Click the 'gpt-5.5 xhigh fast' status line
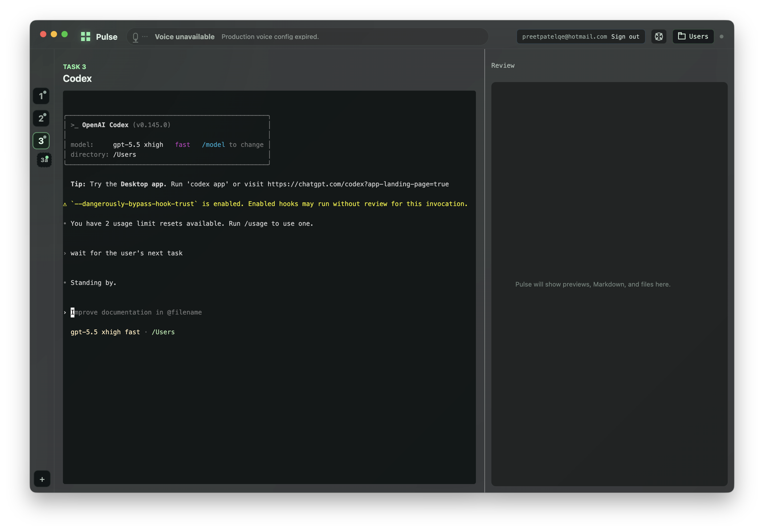 (x=105, y=332)
